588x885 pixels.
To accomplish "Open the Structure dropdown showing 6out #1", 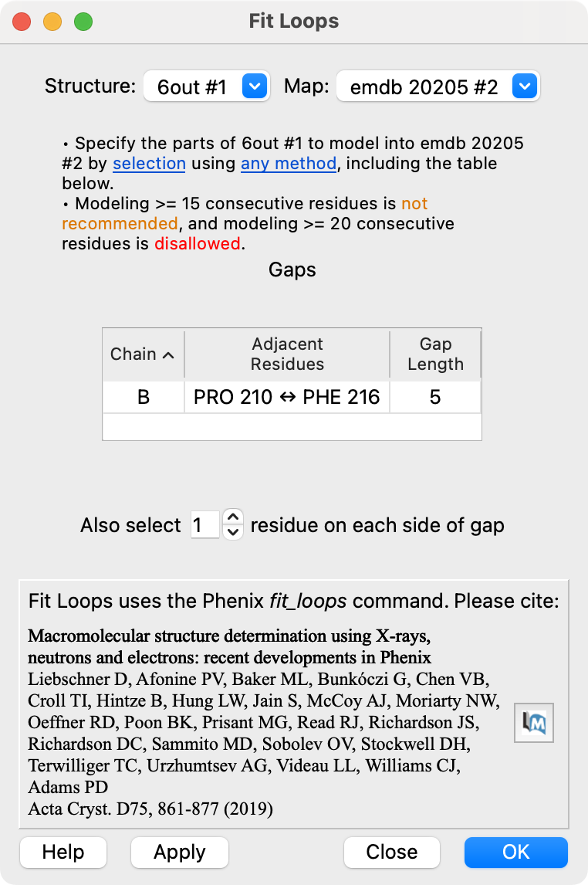I will click(207, 86).
